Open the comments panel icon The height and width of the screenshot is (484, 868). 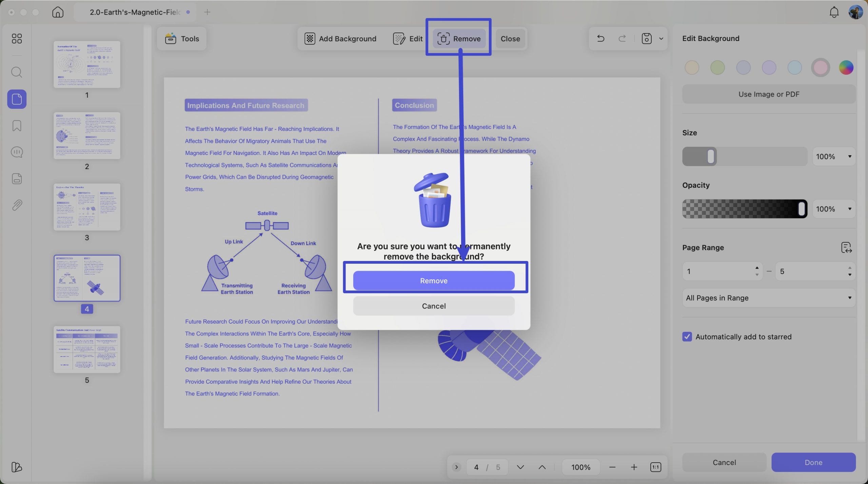tap(17, 152)
